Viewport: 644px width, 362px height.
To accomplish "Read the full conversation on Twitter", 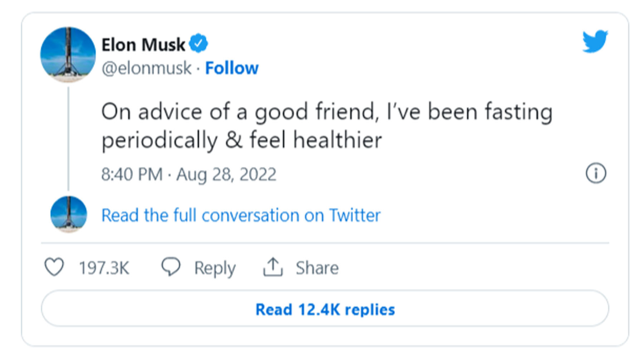I will point(241,215).
